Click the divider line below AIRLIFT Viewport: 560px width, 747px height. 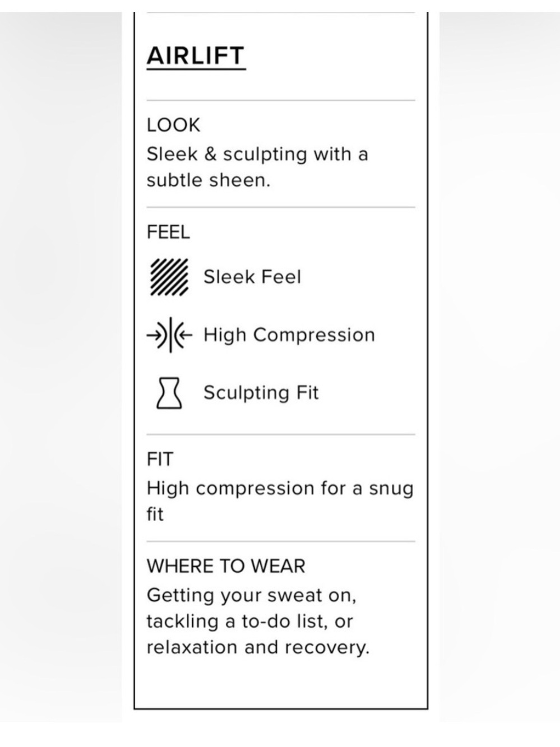tap(281, 101)
